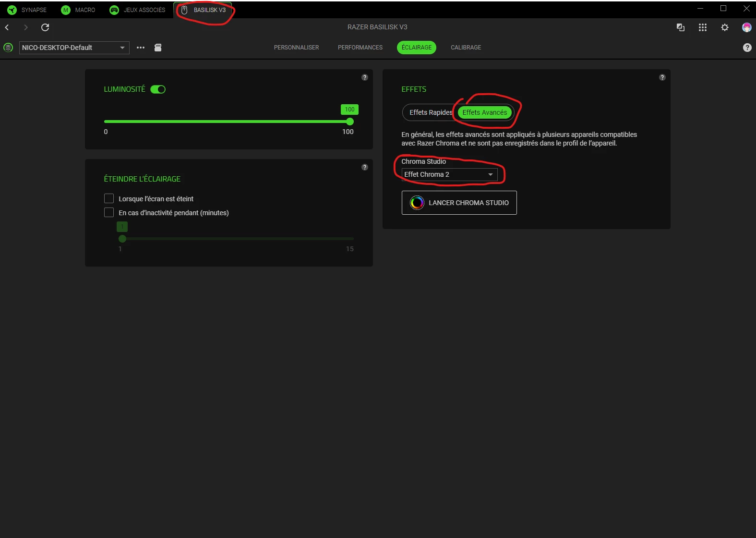Open the modules grid icon
The height and width of the screenshot is (538, 756).
click(x=703, y=27)
